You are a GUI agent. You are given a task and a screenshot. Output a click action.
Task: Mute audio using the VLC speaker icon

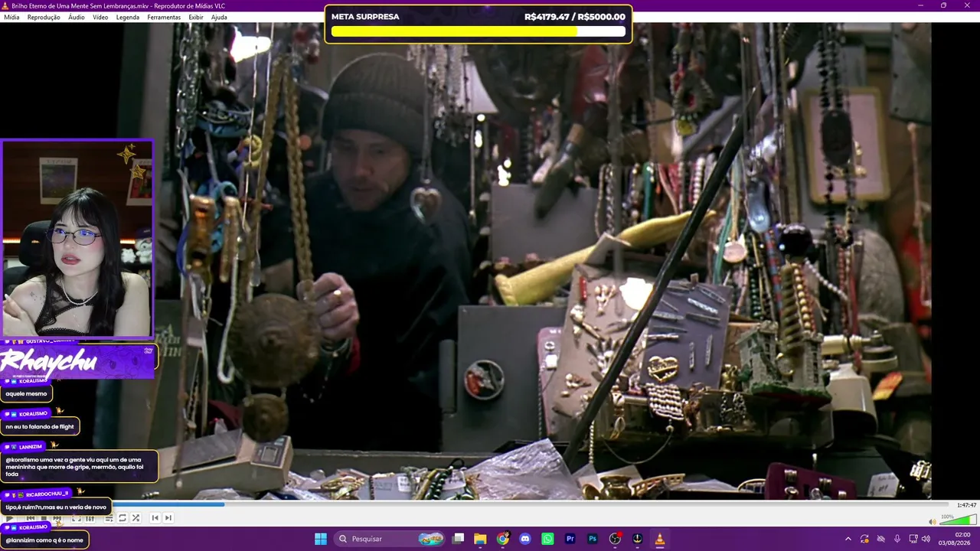(x=932, y=522)
